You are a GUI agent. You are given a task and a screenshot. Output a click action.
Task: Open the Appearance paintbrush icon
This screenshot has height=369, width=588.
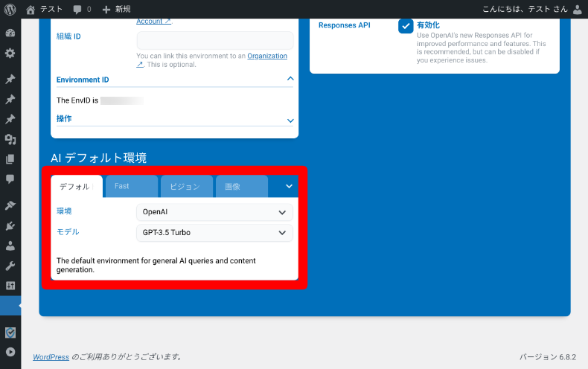(x=10, y=205)
